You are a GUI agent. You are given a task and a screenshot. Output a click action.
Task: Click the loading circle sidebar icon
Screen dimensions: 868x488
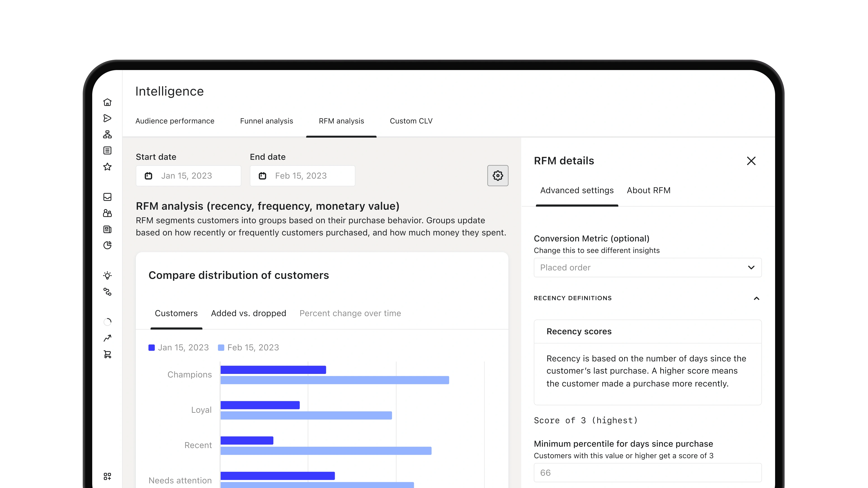(x=107, y=322)
